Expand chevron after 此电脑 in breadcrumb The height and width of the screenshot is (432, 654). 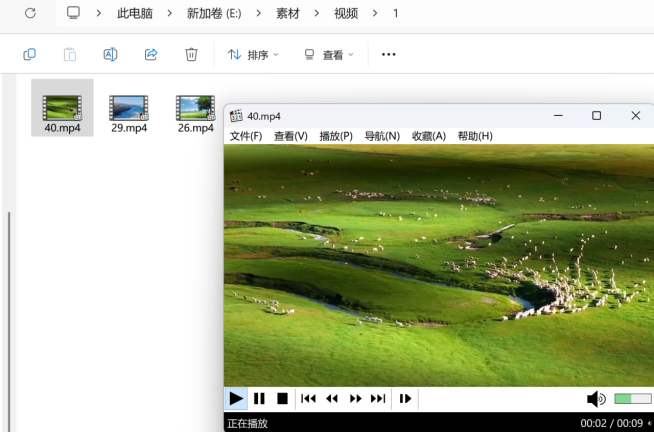[169, 13]
